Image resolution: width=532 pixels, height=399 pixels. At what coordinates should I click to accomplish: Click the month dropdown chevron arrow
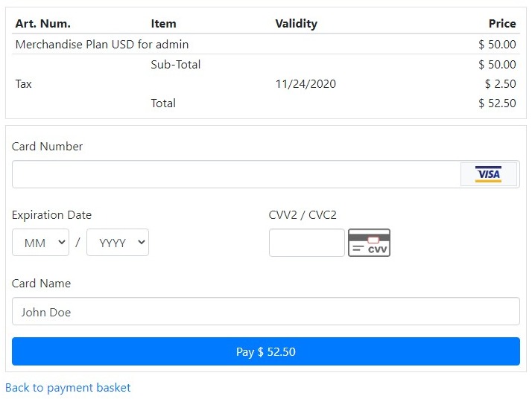coord(61,242)
